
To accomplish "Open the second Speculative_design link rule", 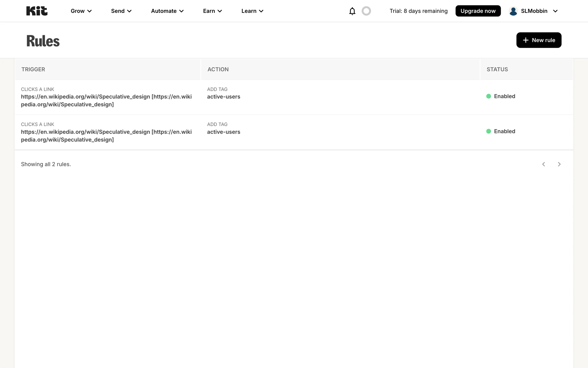I will tap(106, 136).
